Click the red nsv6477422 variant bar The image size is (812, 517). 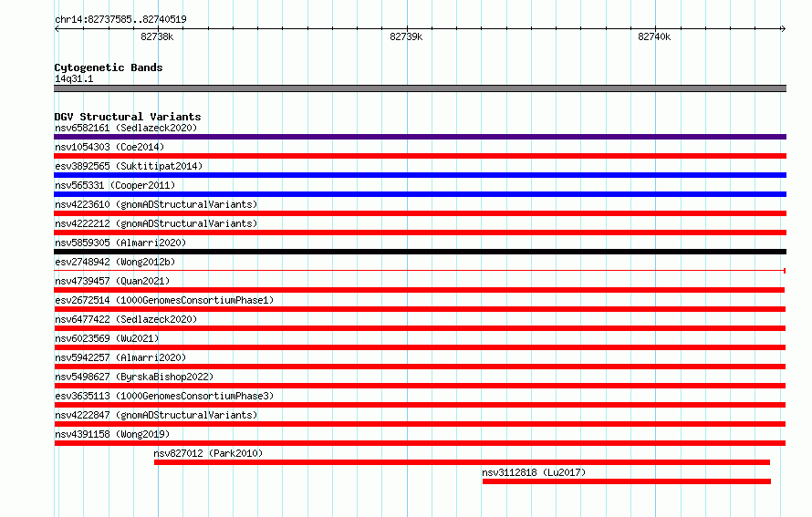coord(420,328)
